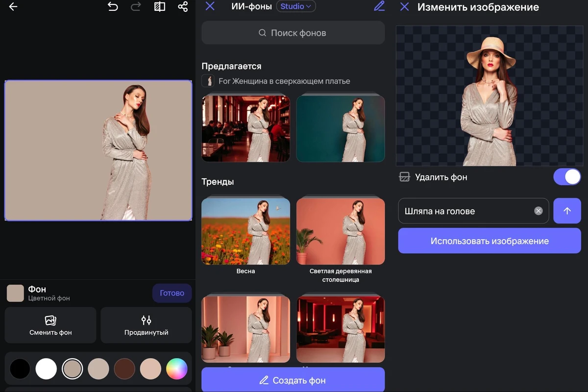Tap the share icon
Screen dimensions: 588x392
pyautogui.click(x=183, y=7)
